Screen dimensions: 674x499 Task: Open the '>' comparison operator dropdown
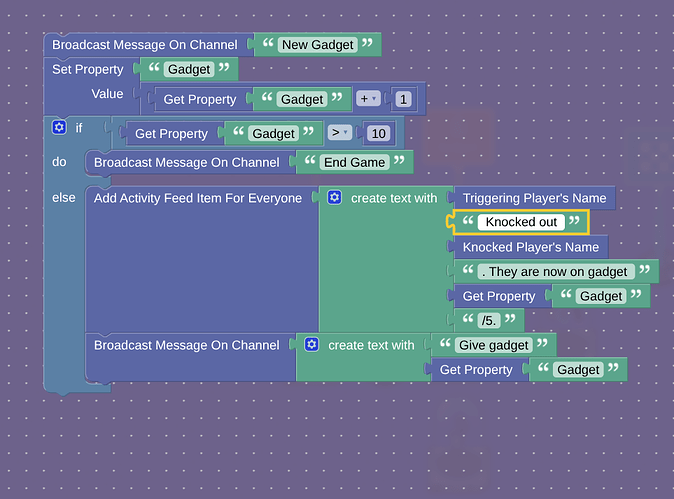pos(340,133)
